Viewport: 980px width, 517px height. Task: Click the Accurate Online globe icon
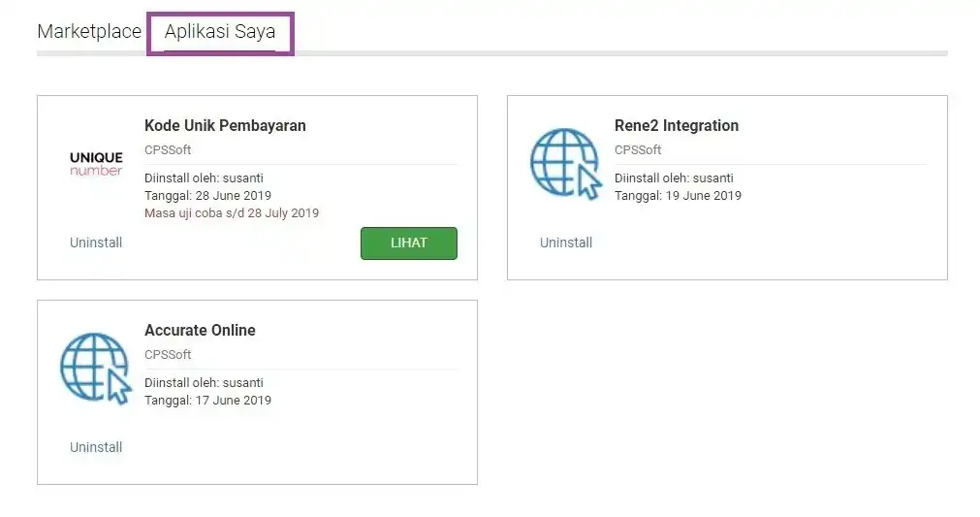(x=96, y=369)
